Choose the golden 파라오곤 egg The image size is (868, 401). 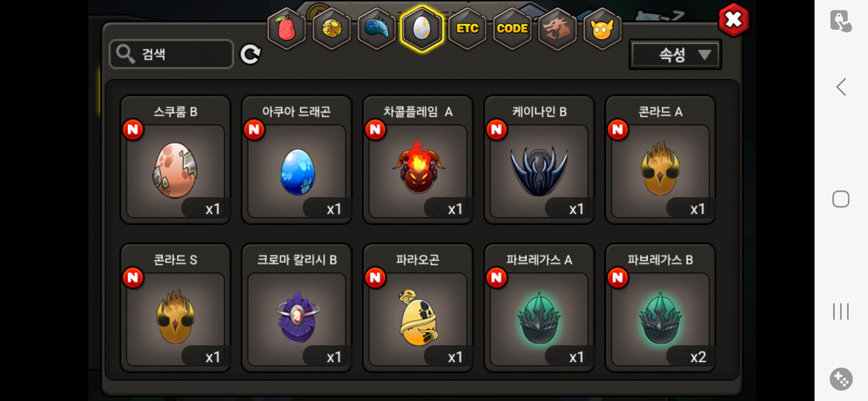[x=418, y=308]
